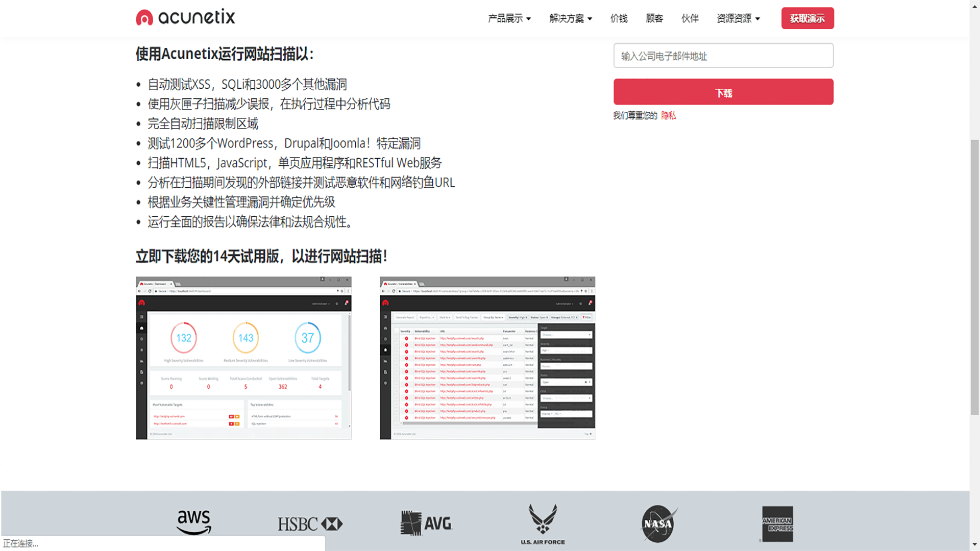Viewport: 980px width, 551px height.
Task: Expand the 产品展示 dropdown menu
Action: coord(509,18)
